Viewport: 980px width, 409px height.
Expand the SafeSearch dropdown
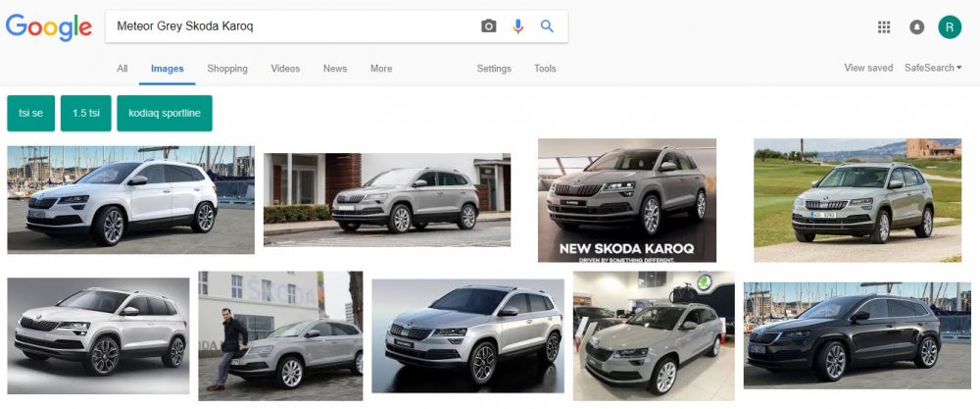(933, 68)
